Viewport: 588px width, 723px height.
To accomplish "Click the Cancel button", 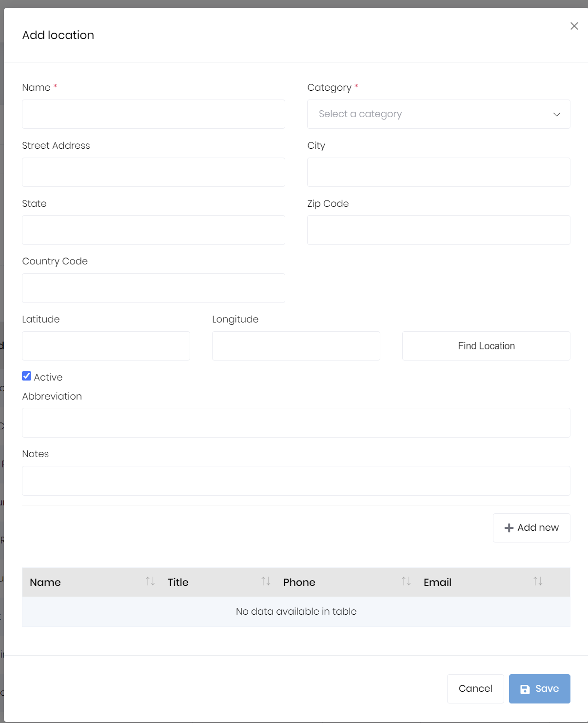I will point(475,688).
